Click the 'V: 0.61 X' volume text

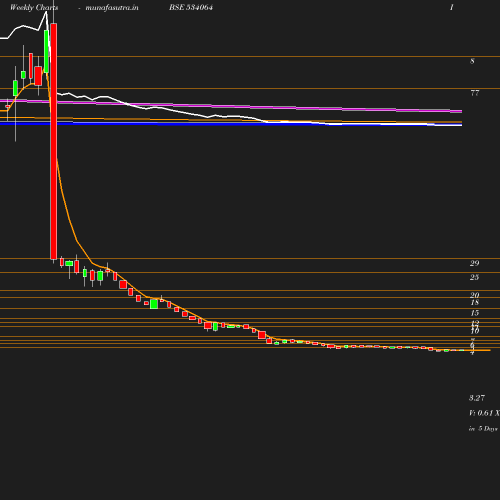pyautogui.click(x=484, y=413)
